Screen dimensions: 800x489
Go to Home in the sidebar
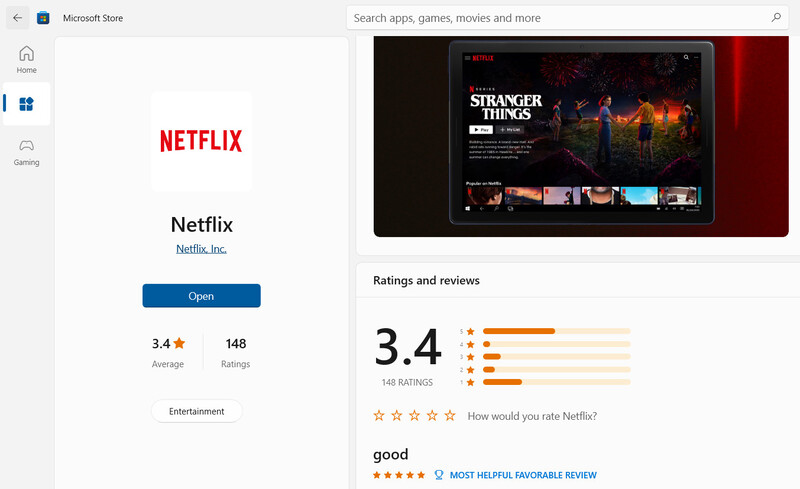point(27,60)
